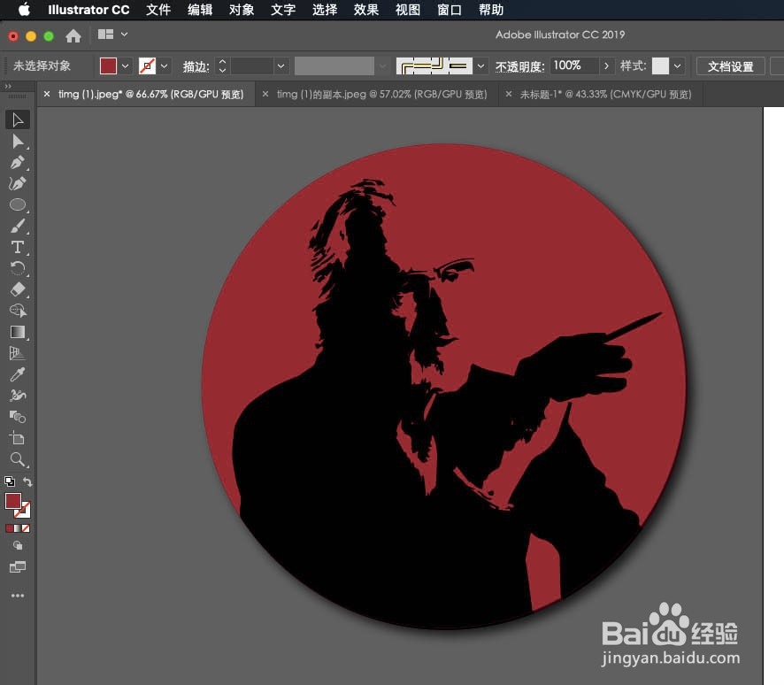Open the Illustrator CC application menu
This screenshot has height=685, width=784.
88,10
